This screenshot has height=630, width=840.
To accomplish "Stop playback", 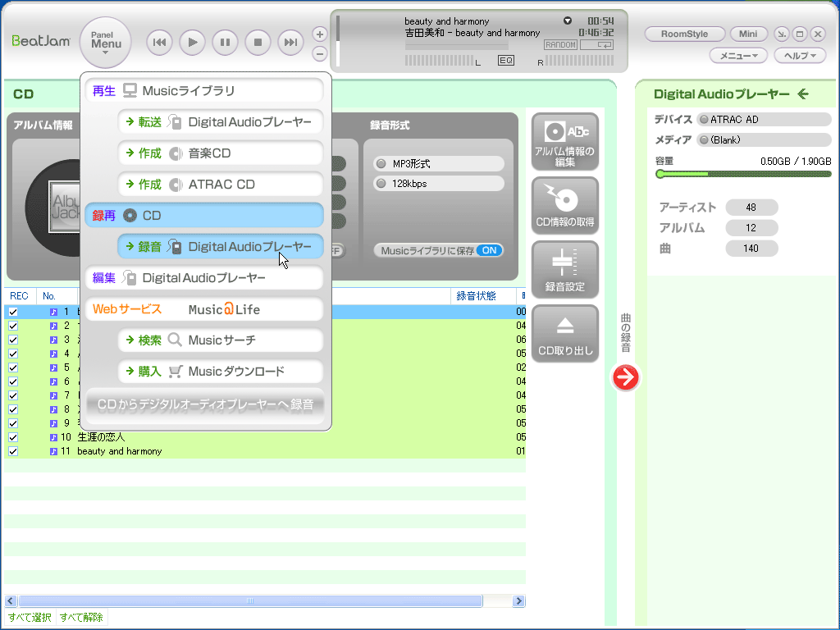I will click(258, 43).
